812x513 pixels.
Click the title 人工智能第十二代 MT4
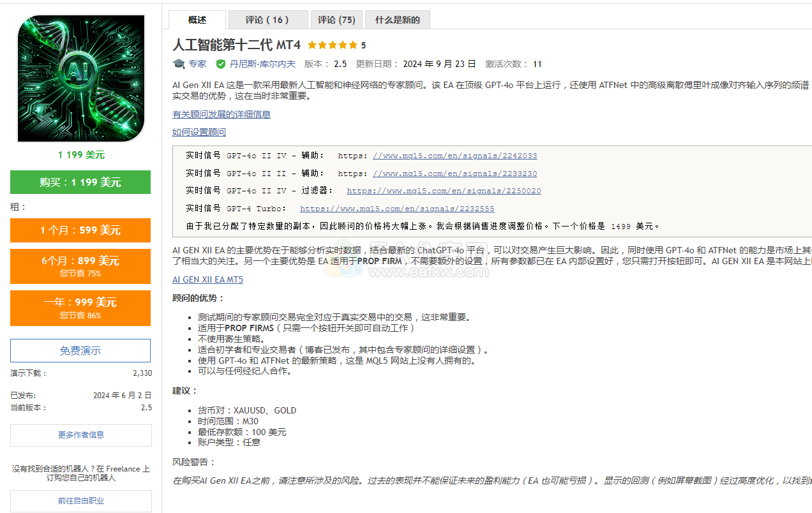(x=236, y=45)
